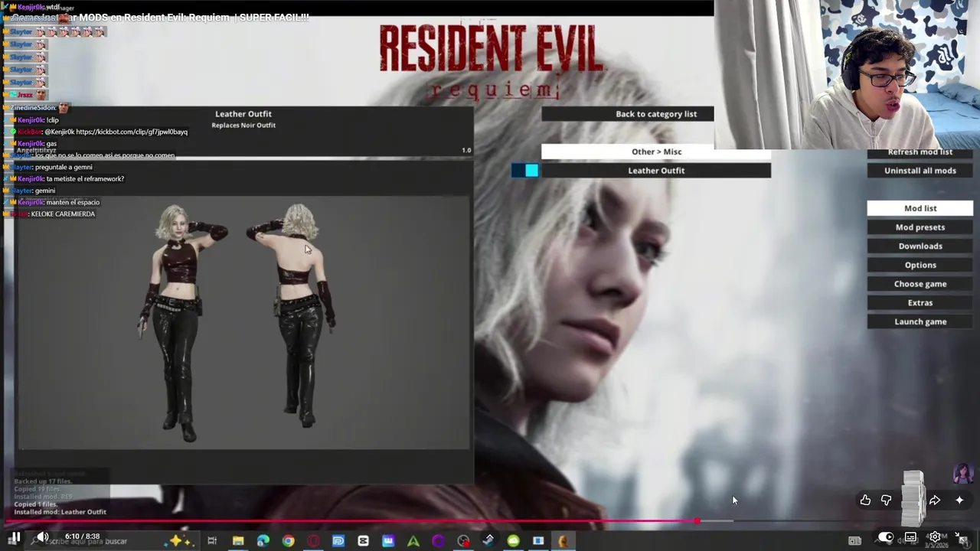Like the video with thumbs up
980x551 pixels.
coord(865,500)
